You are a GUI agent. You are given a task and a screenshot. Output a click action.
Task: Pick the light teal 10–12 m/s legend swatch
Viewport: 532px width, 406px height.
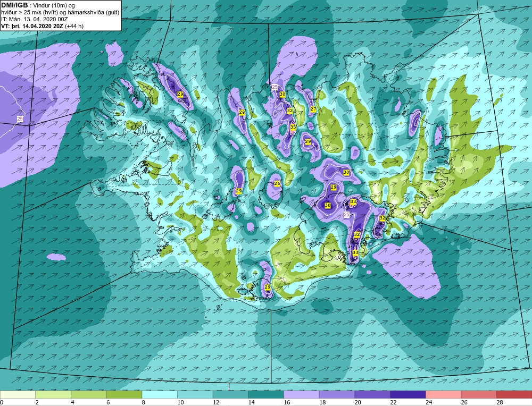(195, 395)
